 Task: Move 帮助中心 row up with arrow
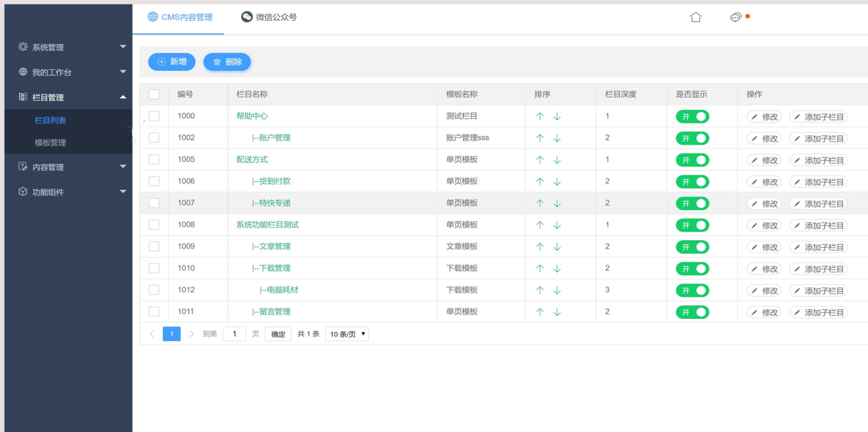(540, 117)
